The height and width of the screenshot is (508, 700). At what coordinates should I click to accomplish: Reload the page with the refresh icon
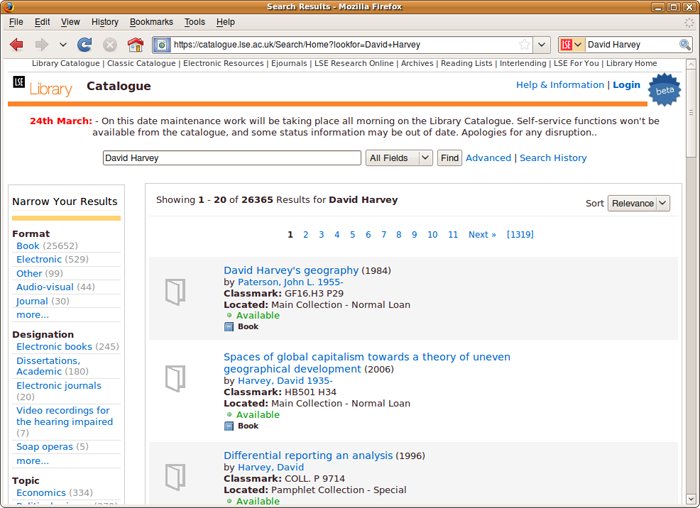84,45
